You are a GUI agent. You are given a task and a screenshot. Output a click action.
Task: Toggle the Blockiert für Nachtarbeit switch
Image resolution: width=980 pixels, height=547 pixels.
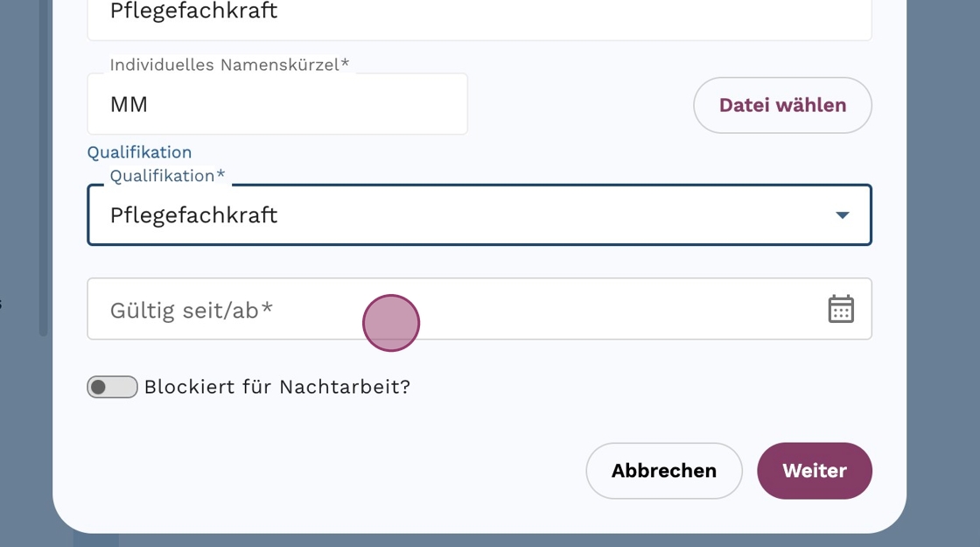[112, 387]
